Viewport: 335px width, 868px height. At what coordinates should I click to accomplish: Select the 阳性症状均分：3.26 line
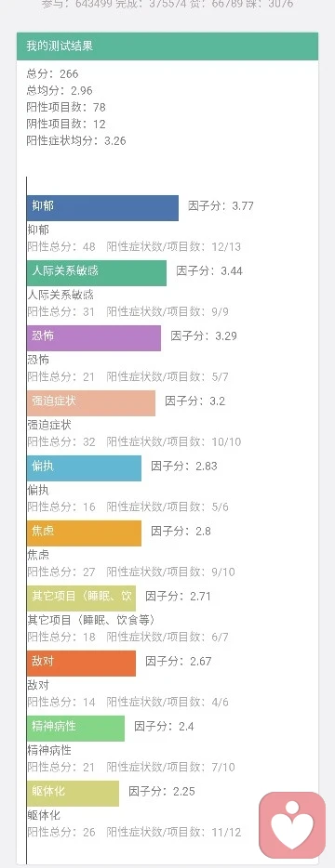(76, 140)
